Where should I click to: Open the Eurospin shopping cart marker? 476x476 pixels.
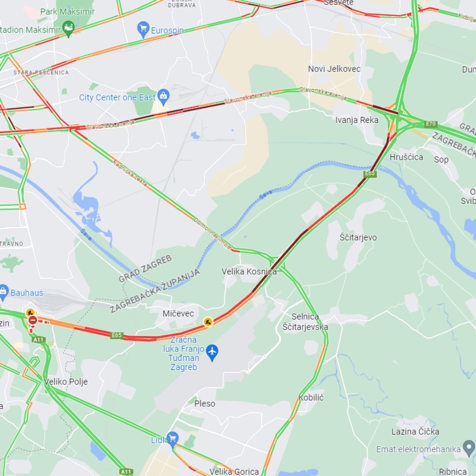coord(143,29)
